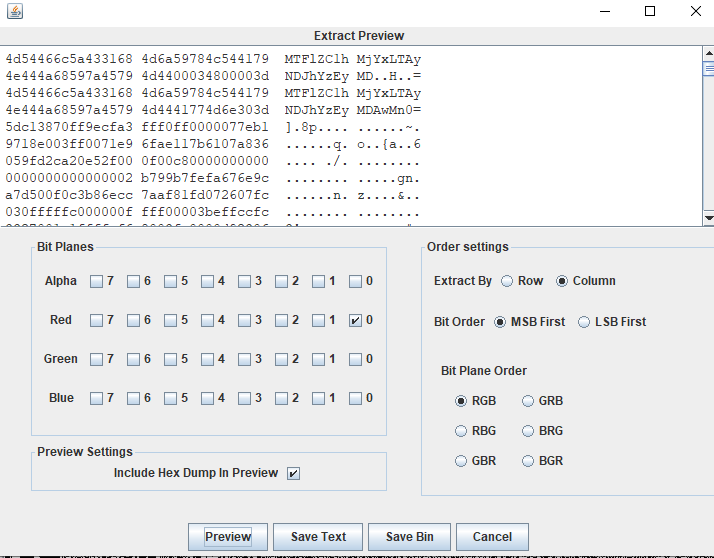Click scrollbar down arrow in preview pane
The image size is (714, 558).
click(x=708, y=217)
